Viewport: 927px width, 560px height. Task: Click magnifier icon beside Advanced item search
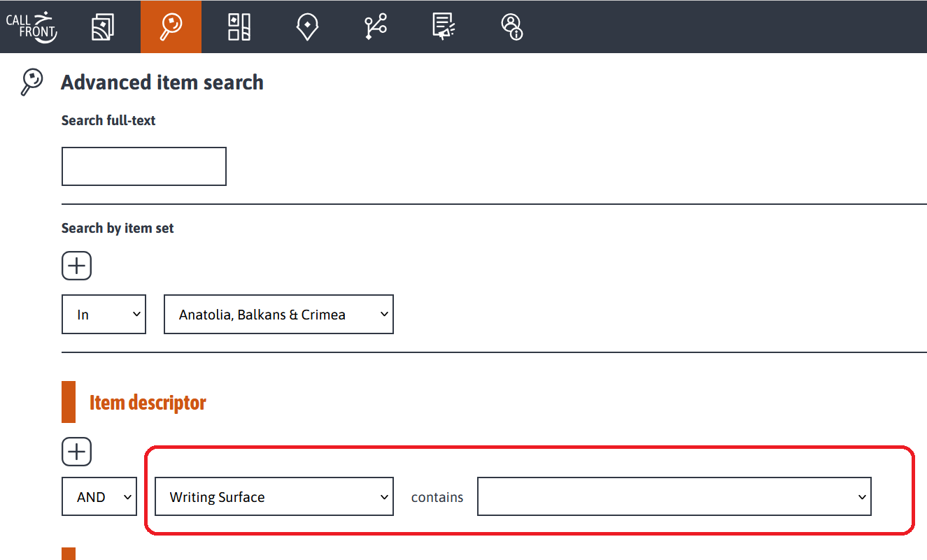(31, 82)
